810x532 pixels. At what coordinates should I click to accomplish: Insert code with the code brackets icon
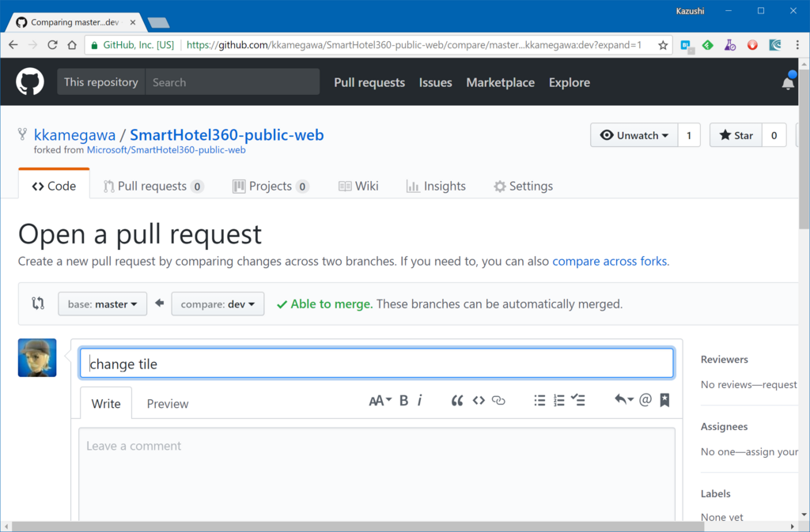(x=479, y=401)
